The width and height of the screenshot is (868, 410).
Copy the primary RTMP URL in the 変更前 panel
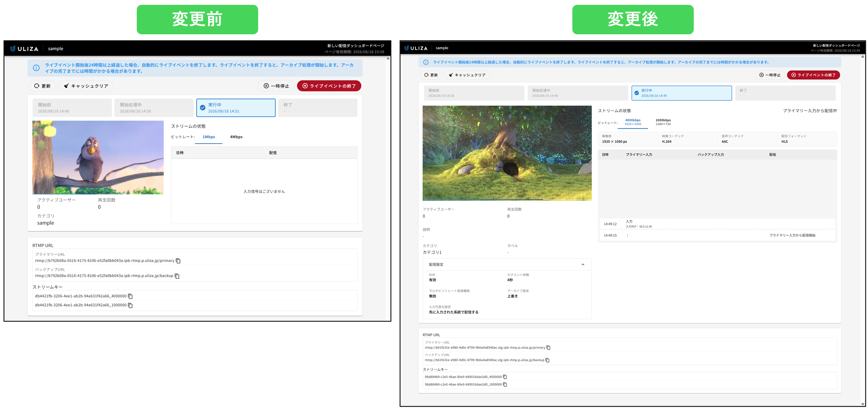click(178, 261)
